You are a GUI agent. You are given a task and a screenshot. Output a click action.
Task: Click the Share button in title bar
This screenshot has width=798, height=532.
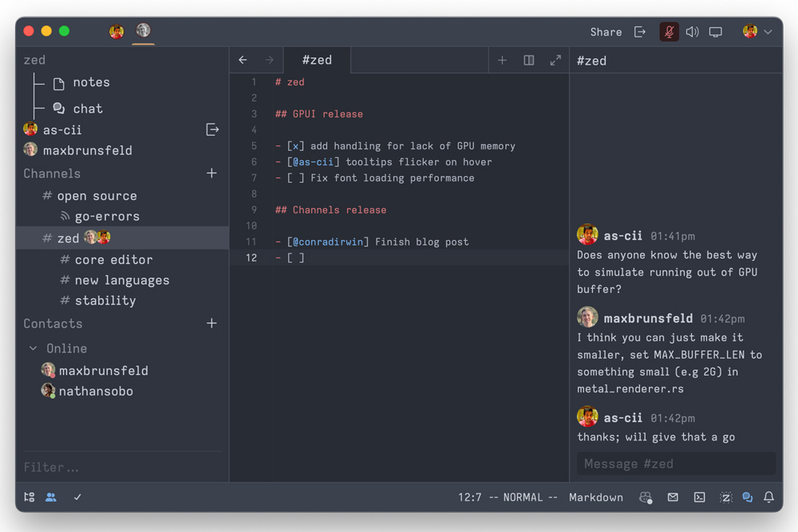click(606, 32)
